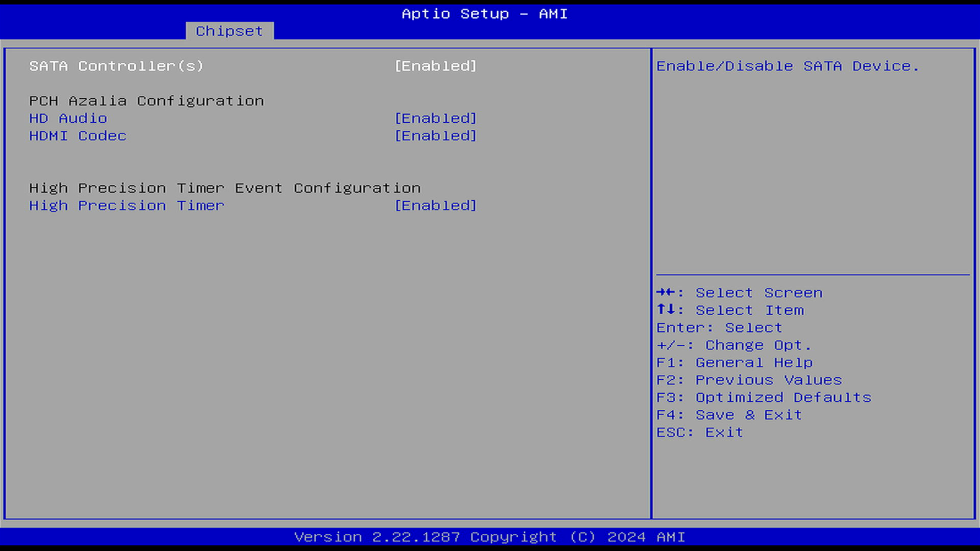Select the SATA Controller(s) setting label
The height and width of the screenshot is (551, 980).
click(x=116, y=66)
